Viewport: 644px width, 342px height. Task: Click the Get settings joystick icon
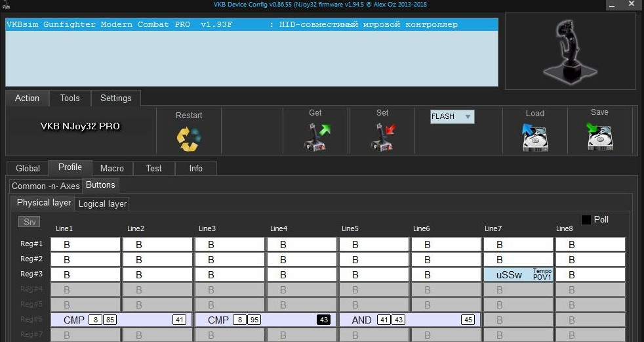317,137
